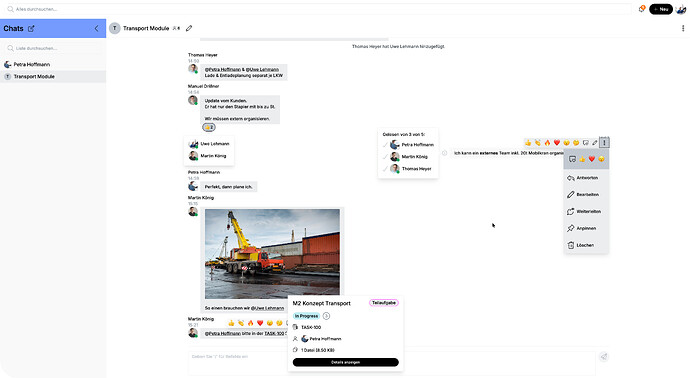Pick thumbs-up in context menu reaction row
The width and height of the screenshot is (690, 378).
click(x=582, y=159)
